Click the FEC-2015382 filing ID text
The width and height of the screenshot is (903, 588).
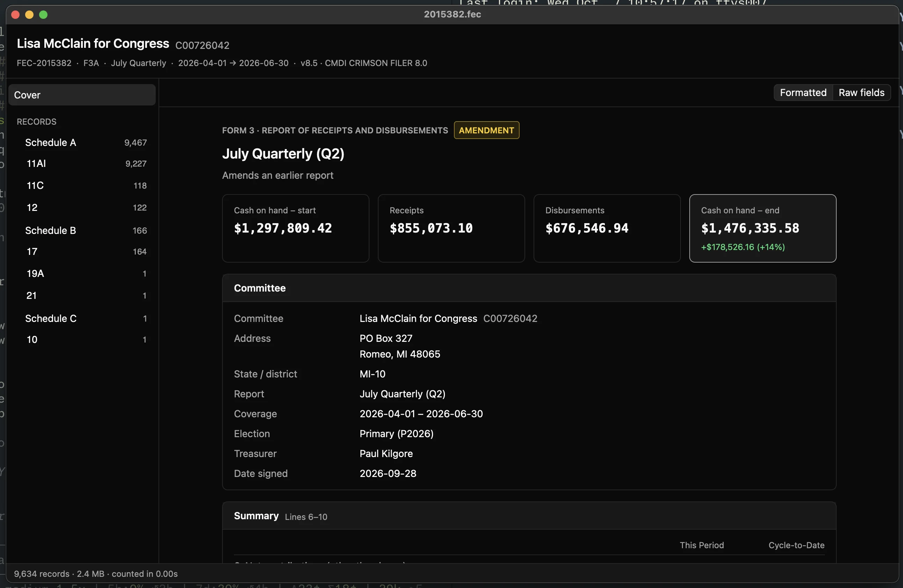[44, 63]
